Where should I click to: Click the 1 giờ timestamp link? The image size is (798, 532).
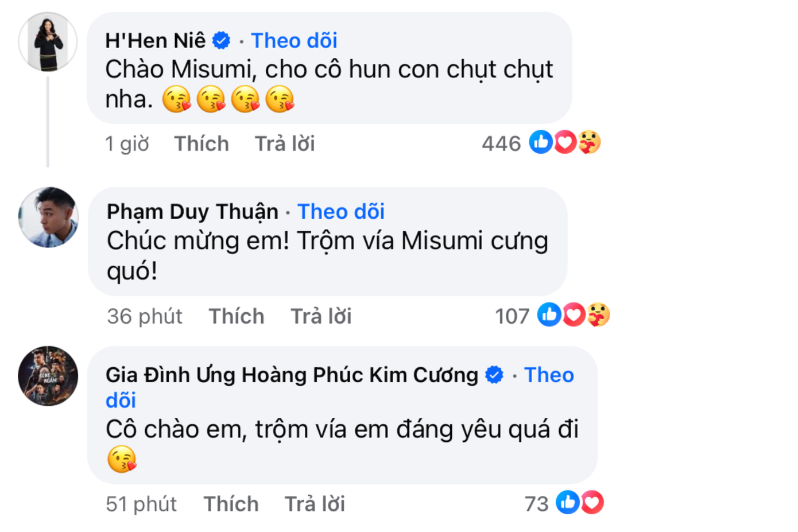pos(127,143)
